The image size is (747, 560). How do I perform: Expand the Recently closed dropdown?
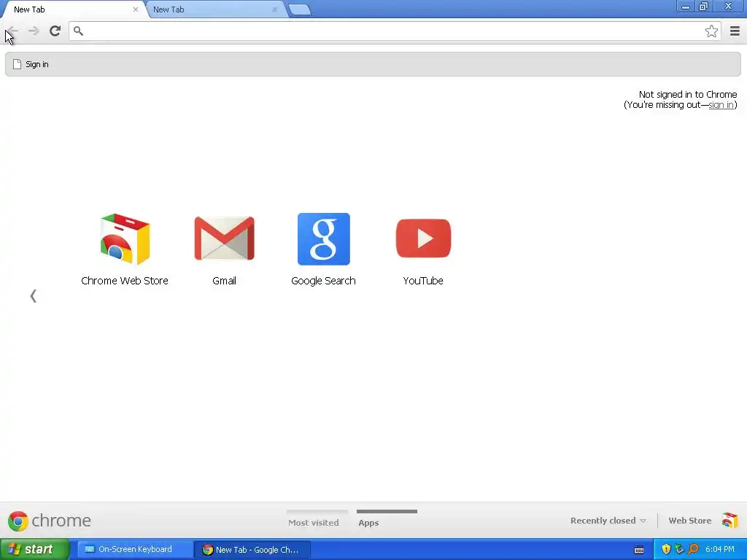tap(608, 521)
